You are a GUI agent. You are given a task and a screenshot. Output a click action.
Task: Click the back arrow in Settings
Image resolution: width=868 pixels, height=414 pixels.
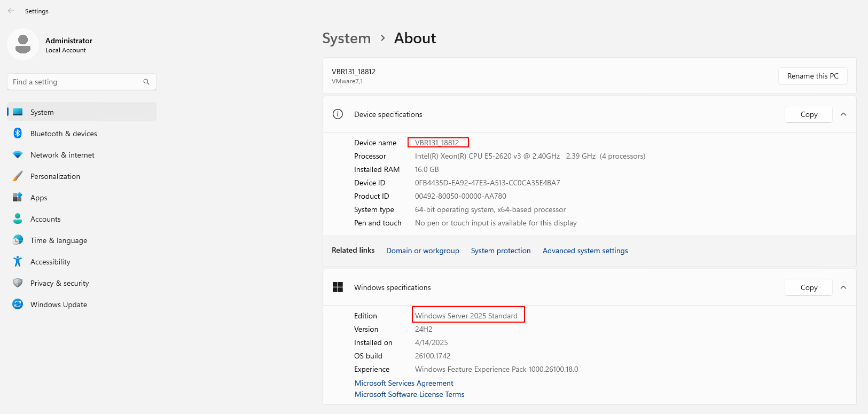pos(11,11)
